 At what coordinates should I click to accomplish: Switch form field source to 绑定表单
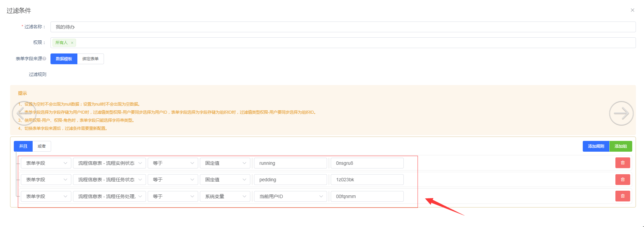(x=91, y=59)
